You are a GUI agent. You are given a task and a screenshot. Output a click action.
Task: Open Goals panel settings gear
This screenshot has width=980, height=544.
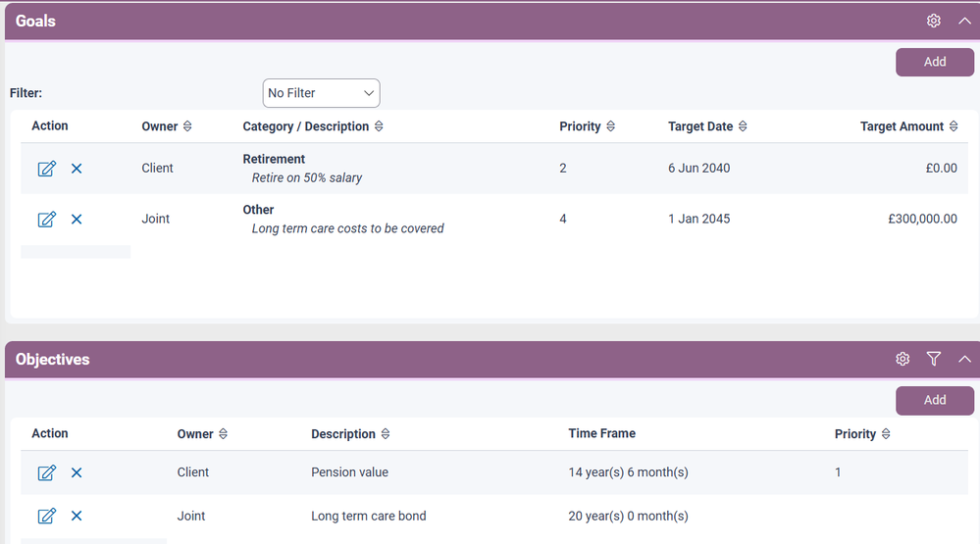point(933,21)
